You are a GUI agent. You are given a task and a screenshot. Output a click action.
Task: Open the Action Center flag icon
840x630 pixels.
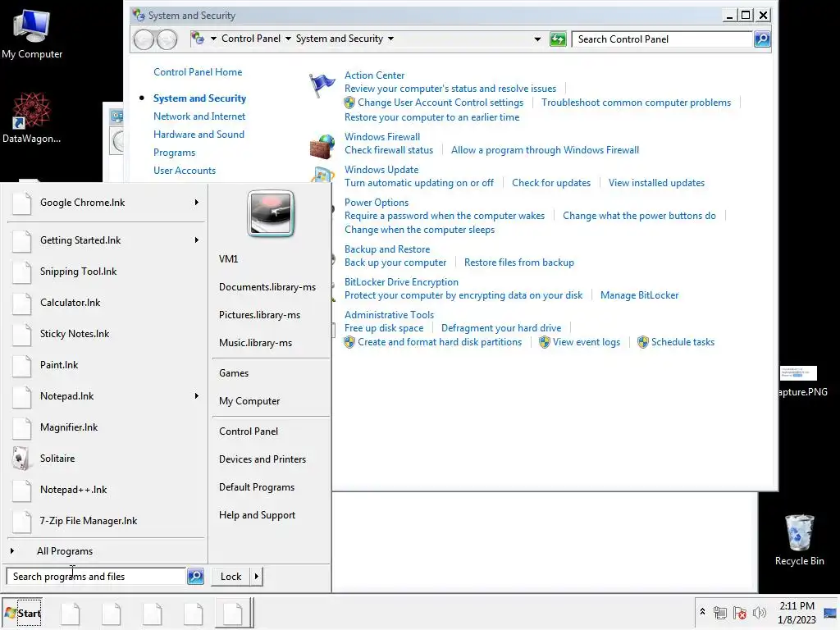point(322,85)
